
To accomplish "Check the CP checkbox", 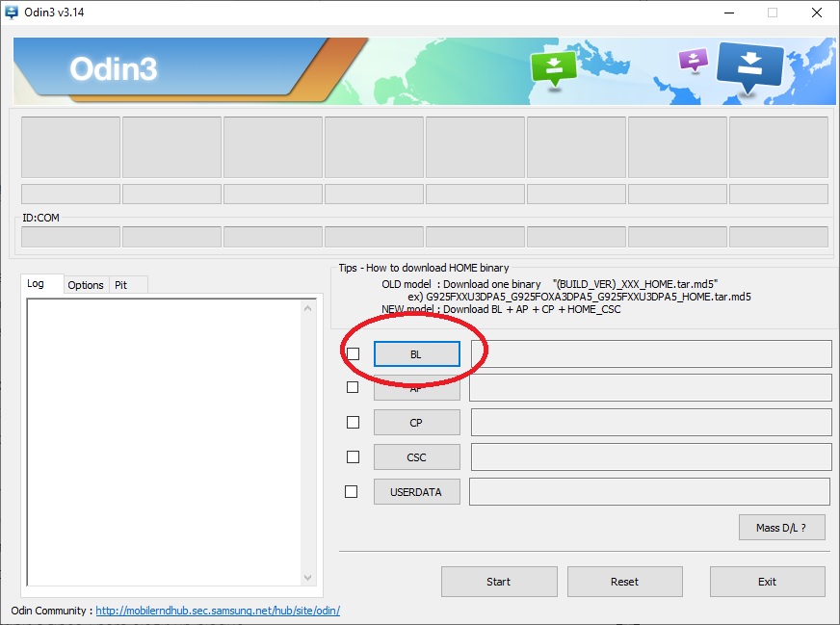I will click(353, 422).
